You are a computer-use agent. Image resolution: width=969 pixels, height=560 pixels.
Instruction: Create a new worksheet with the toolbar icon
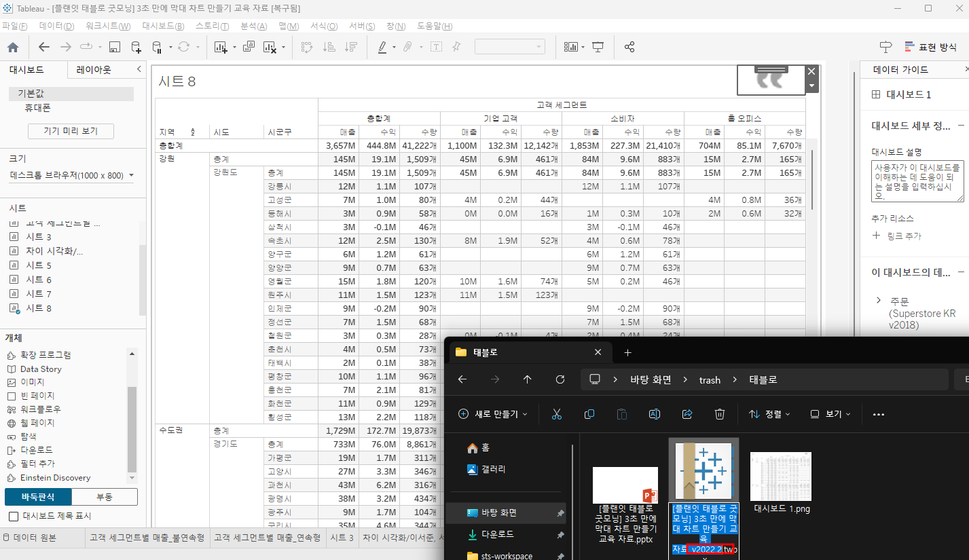[x=221, y=47]
